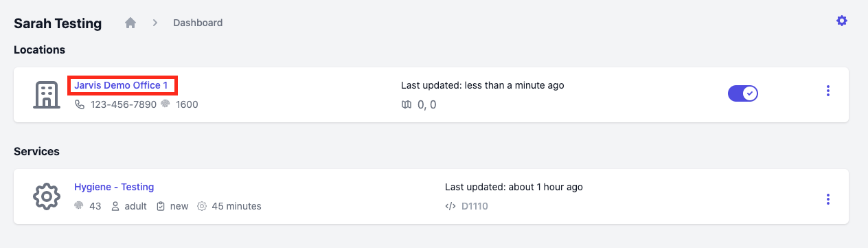Open the Jarvis Demo Office 1 link
This screenshot has height=248, width=868.
pos(121,85)
